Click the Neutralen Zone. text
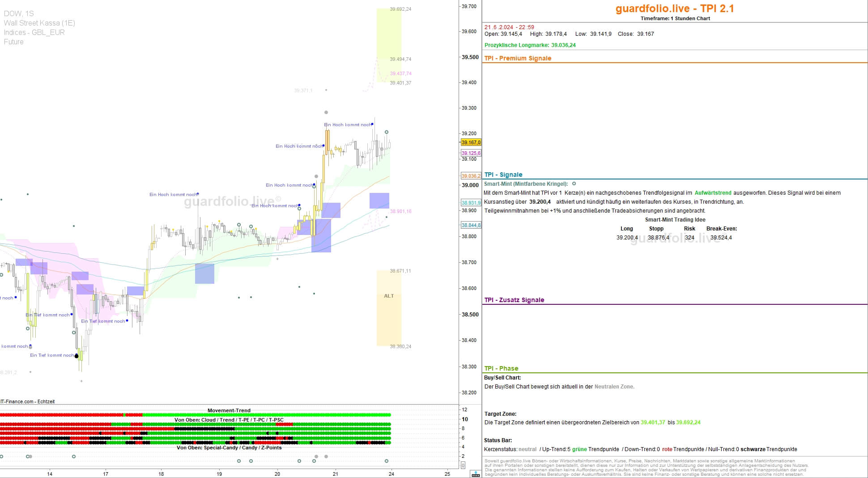Image resolution: width=868 pixels, height=478 pixels. [614, 387]
